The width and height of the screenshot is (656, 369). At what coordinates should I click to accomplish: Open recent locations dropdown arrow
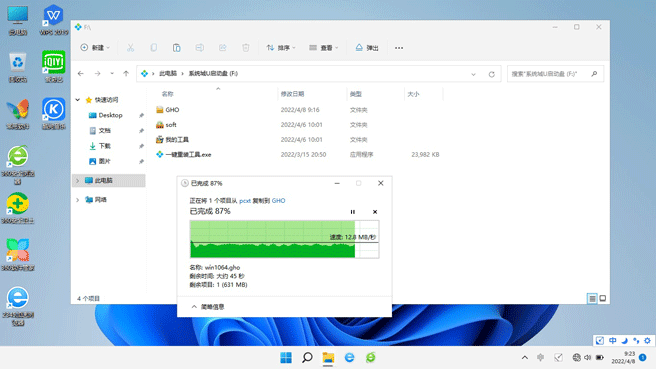112,74
